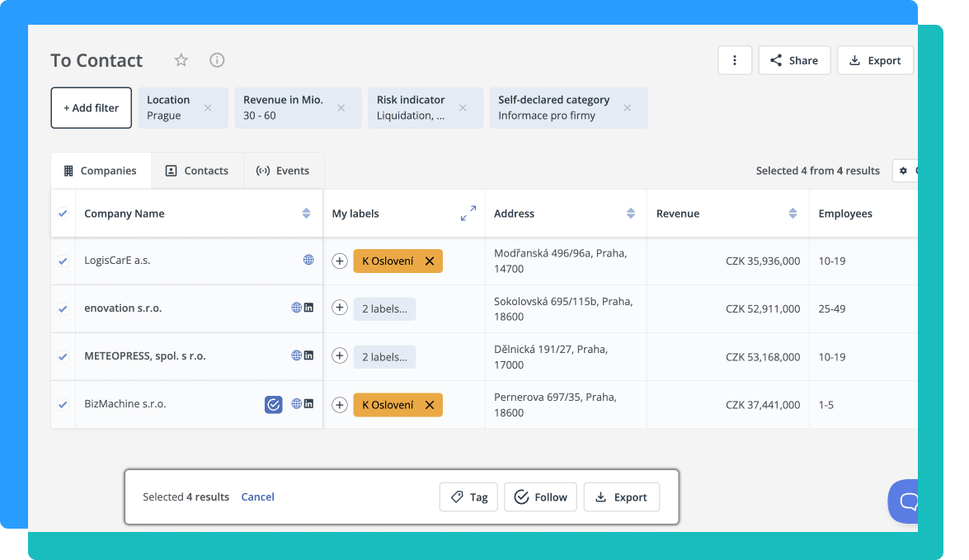Viewport: 969px width, 560px height.
Task: Star the To Contact list as favorite
Action: (181, 60)
